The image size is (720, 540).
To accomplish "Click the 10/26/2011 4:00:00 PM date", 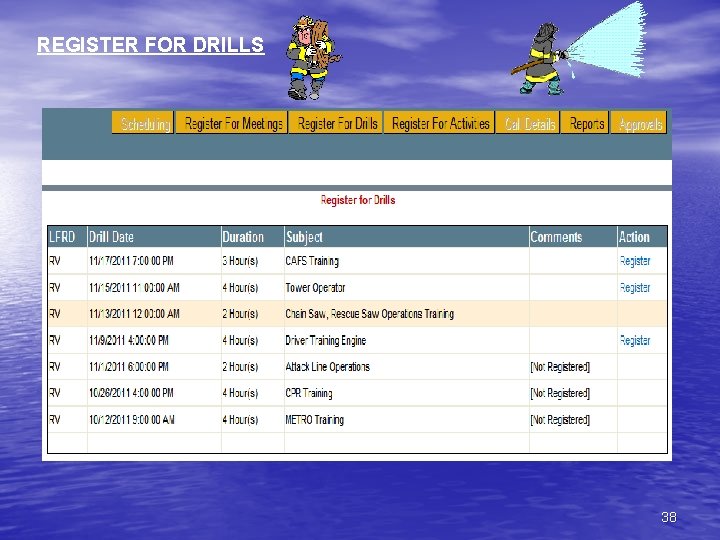I will coord(131,393).
